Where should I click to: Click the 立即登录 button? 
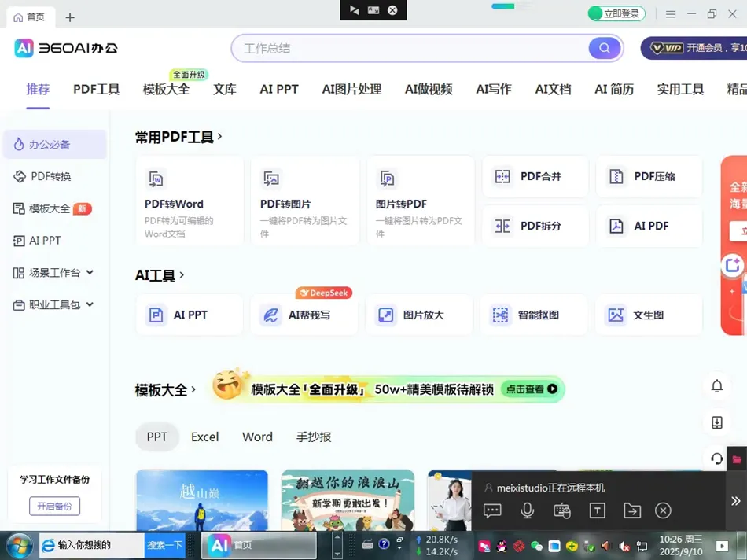coord(616,13)
